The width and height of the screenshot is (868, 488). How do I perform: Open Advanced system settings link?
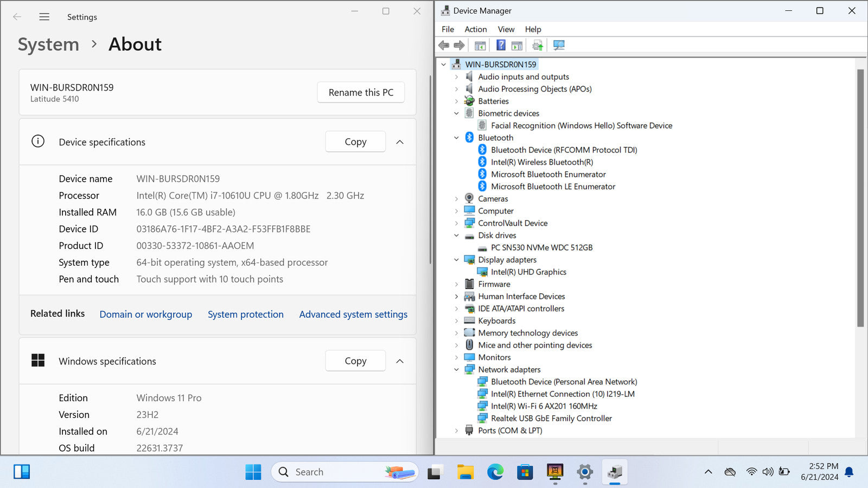pyautogui.click(x=353, y=314)
